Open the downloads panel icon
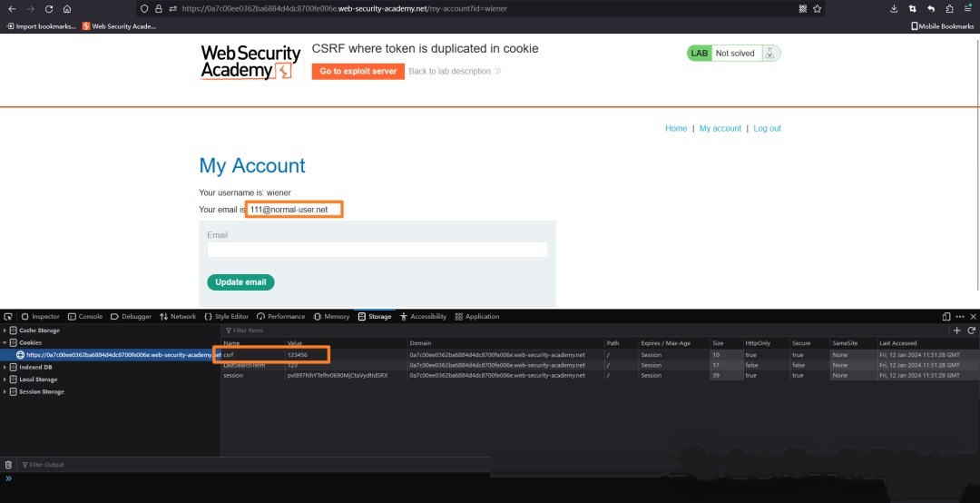 tap(894, 9)
